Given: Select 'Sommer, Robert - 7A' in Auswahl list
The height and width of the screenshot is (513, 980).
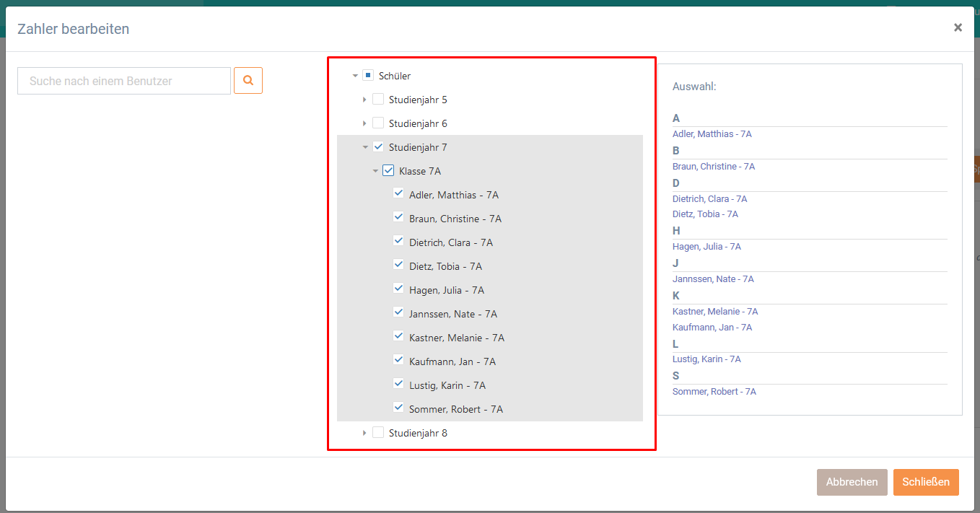Looking at the screenshot, I should click(x=714, y=392).
